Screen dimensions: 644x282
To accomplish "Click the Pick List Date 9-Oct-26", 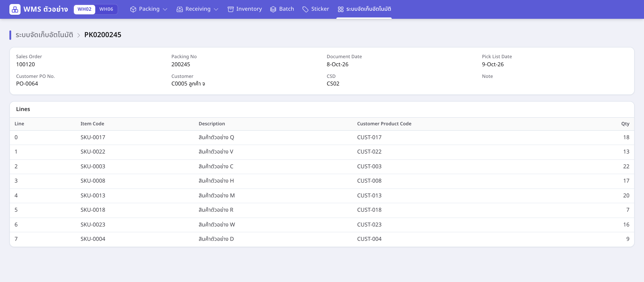I will click(x=493, y=64).
